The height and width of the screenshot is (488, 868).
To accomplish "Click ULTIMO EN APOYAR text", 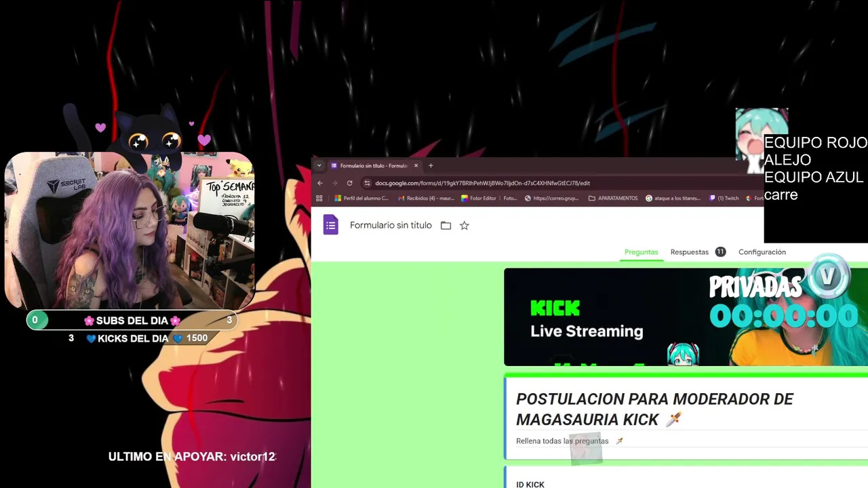I will [193, 457].
